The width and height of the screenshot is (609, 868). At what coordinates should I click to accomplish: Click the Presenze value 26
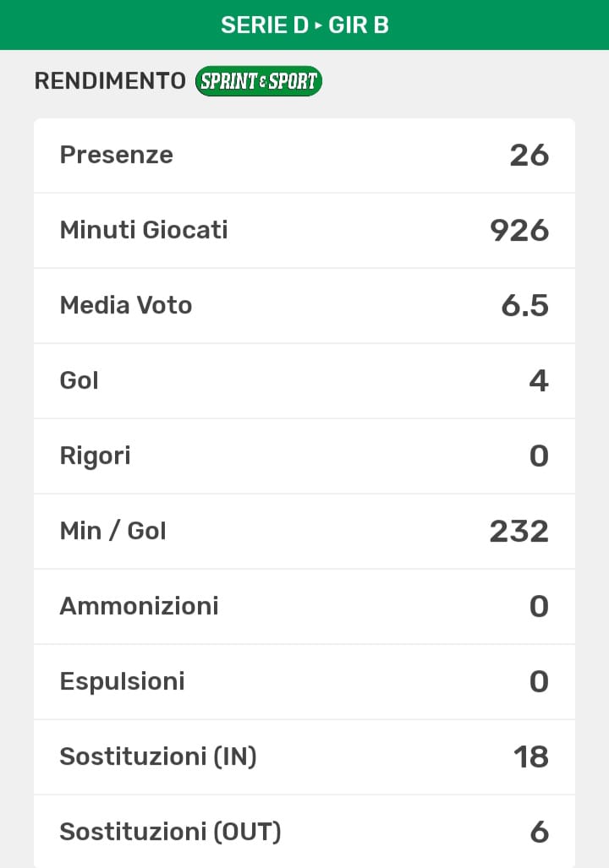(x=529, y=156)
